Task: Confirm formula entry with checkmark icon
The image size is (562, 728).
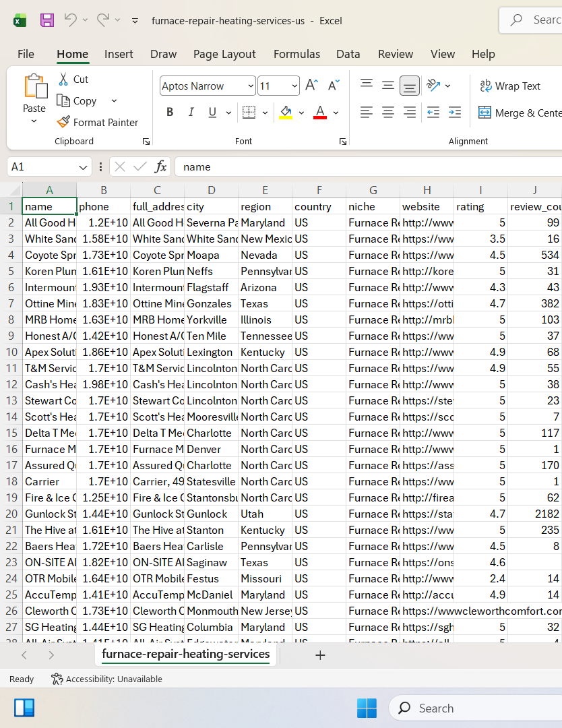Action: pos(139,166)
